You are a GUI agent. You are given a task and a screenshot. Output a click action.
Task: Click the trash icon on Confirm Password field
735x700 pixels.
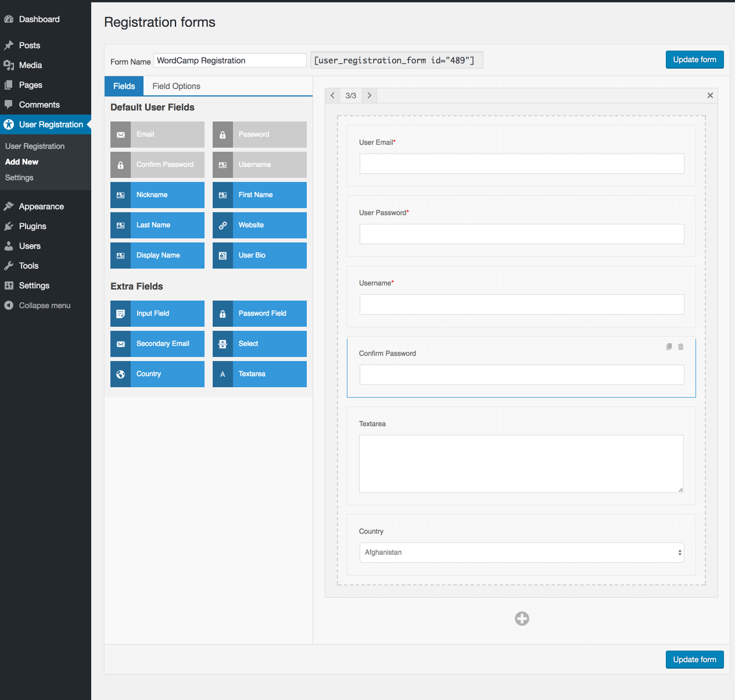coord(681,347)
